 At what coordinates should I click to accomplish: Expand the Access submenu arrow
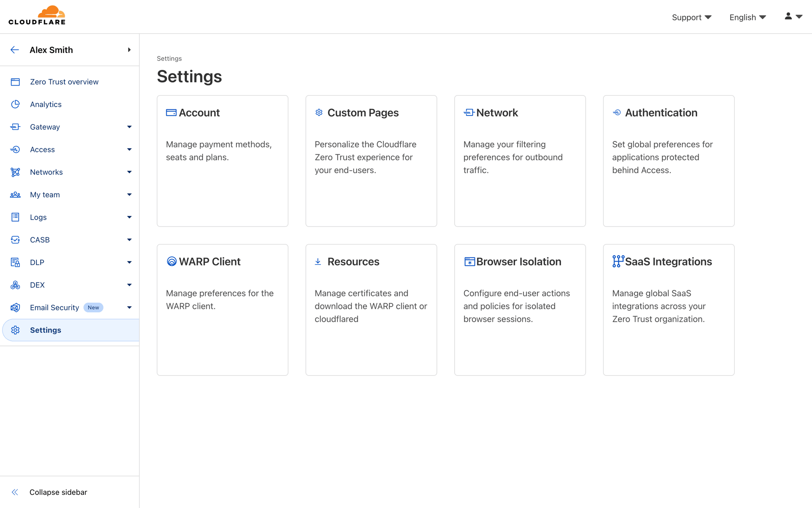pyautogui.click(x=129, y=149)
